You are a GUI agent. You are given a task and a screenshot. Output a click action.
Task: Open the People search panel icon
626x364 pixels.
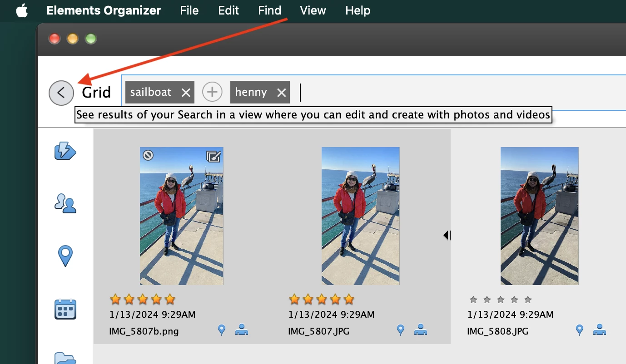pos(65,203)
